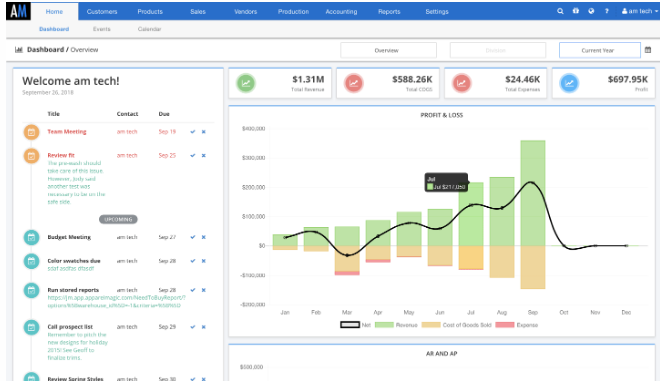The image size is (660, 381).
Task: Click the Budget Meeting title
Action: tap(69, 237)
